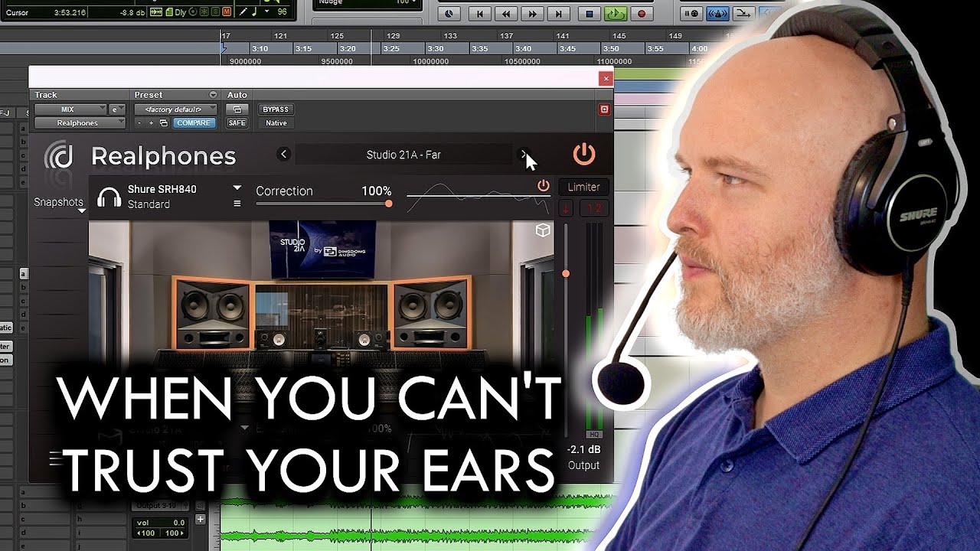Click the Realphones logo icon

pos(59,155)
